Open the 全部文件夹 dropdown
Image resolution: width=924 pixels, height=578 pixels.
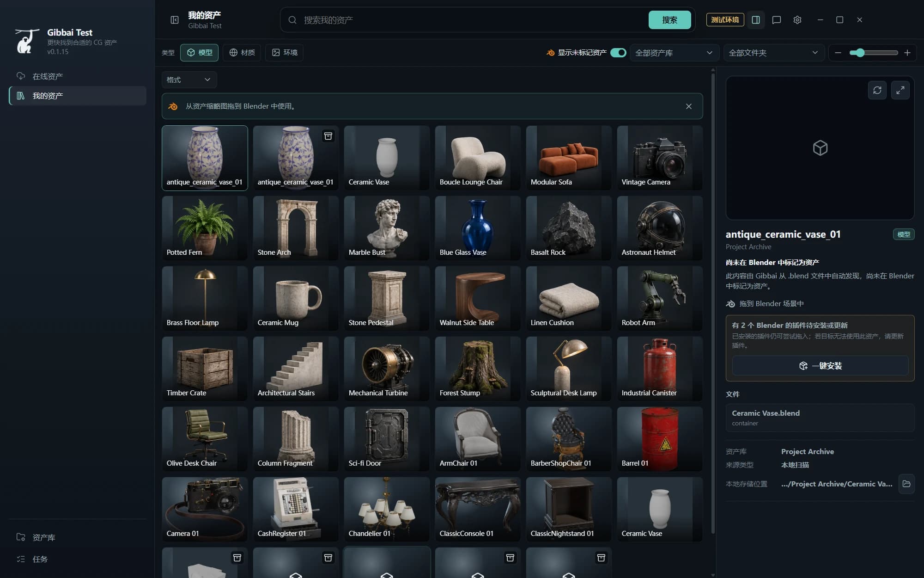(773, 53)
